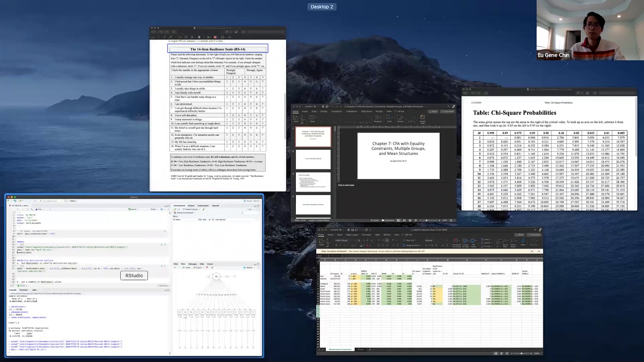Select slide 4 thumbnail in PowerPoint
644x362 pixels.
click(x=313, y=205)
